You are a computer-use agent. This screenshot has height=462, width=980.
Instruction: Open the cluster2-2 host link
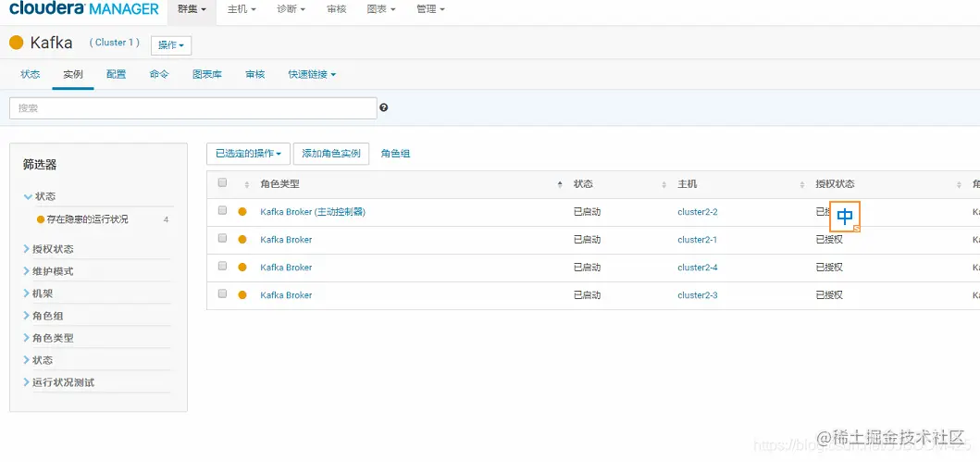(698, 212)
